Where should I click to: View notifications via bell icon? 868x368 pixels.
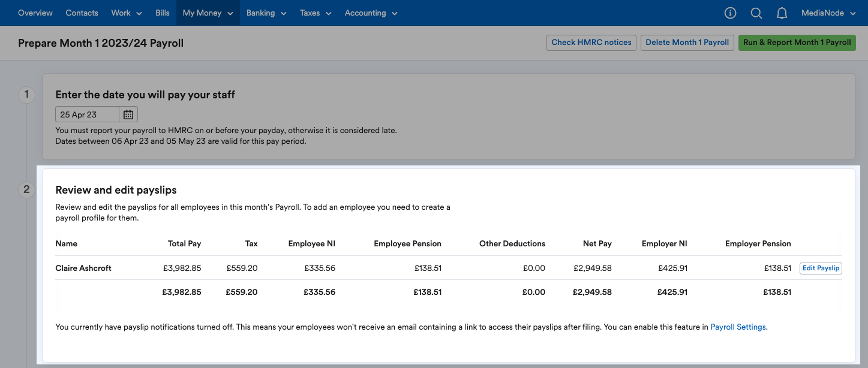click(782, 13)
